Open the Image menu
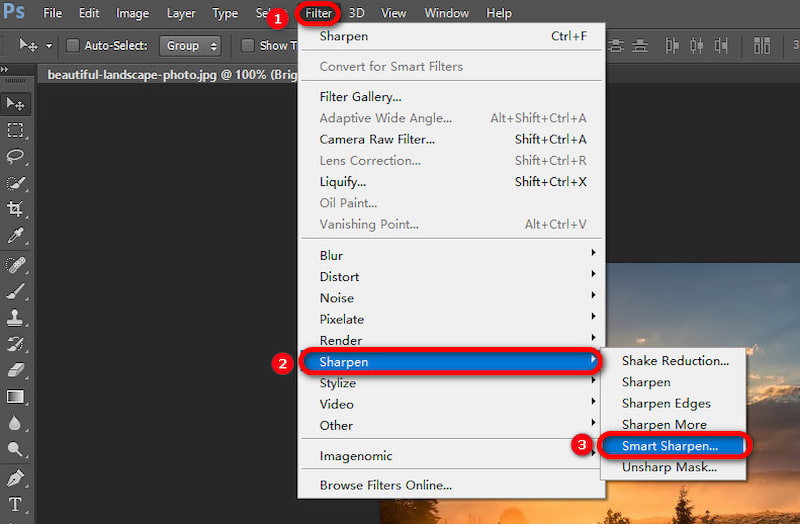 (133, 13)
